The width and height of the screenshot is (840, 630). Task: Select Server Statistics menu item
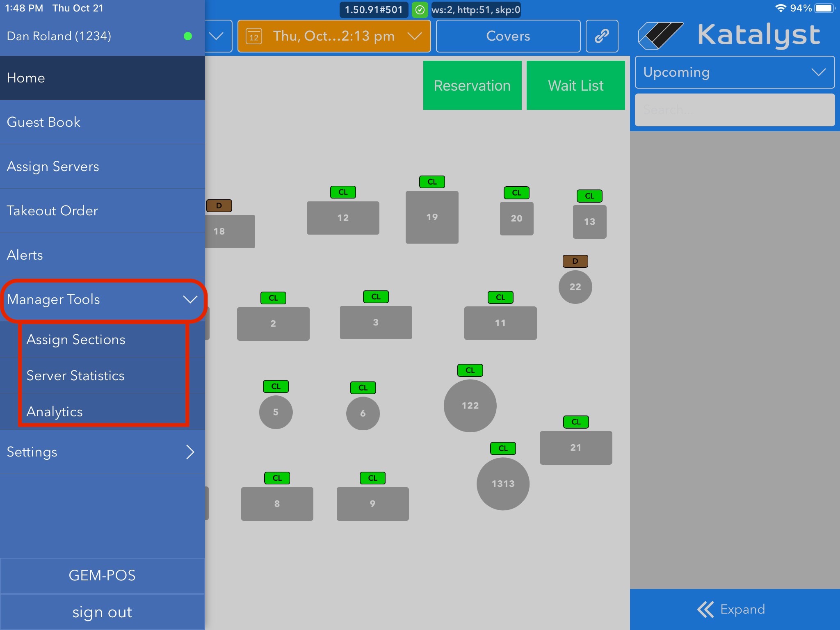(75, 376)
